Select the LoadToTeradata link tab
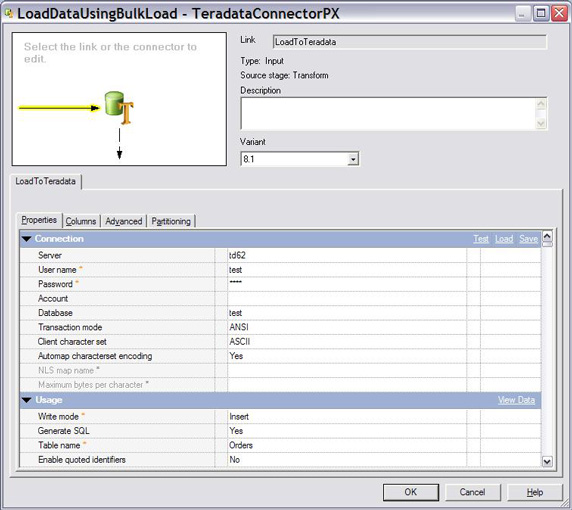This screenshot has width=572, height=510. [x=46, y=181]
